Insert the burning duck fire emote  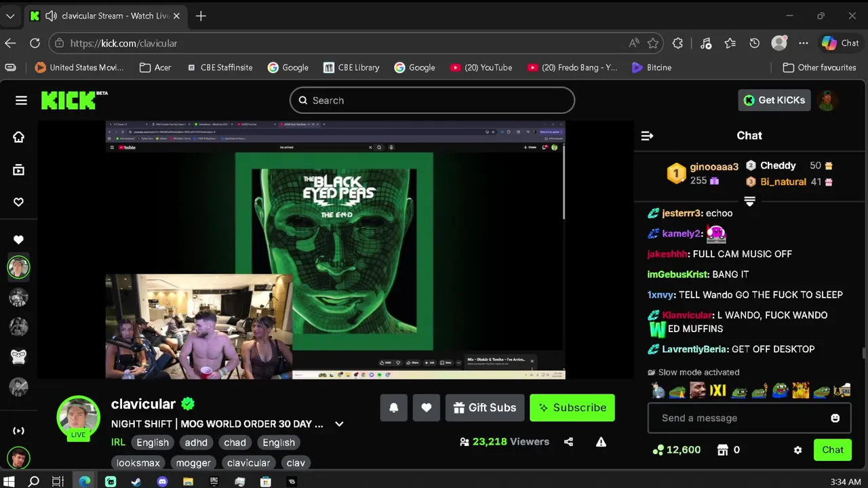click(801, 390)
